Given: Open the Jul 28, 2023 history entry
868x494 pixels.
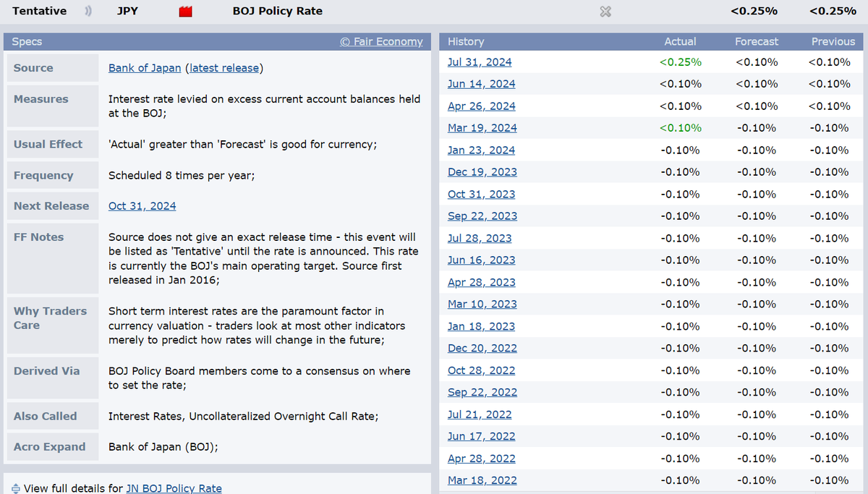Looking at the screenshot, I should [x=480, y=239].
